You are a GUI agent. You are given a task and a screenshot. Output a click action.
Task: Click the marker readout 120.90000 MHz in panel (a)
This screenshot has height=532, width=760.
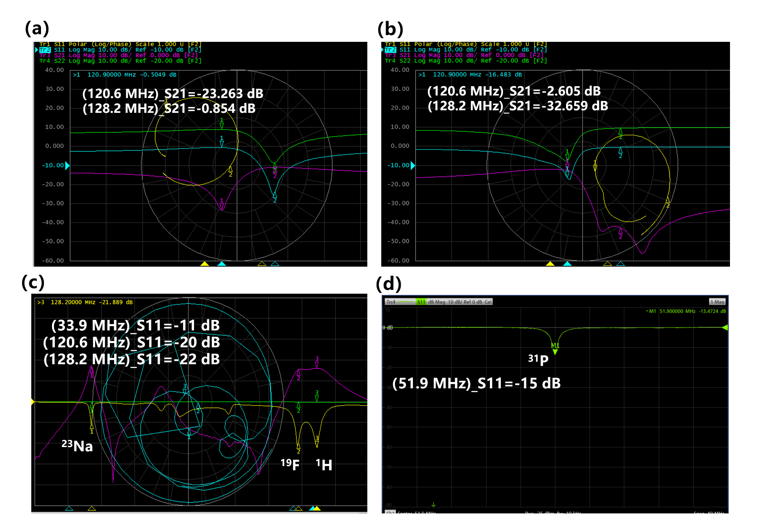tap(111, 75)
